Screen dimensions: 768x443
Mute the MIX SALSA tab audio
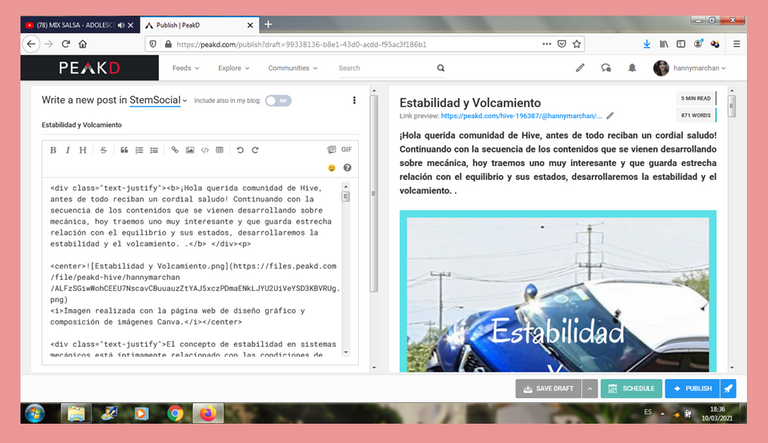click(x=121, y=25)
